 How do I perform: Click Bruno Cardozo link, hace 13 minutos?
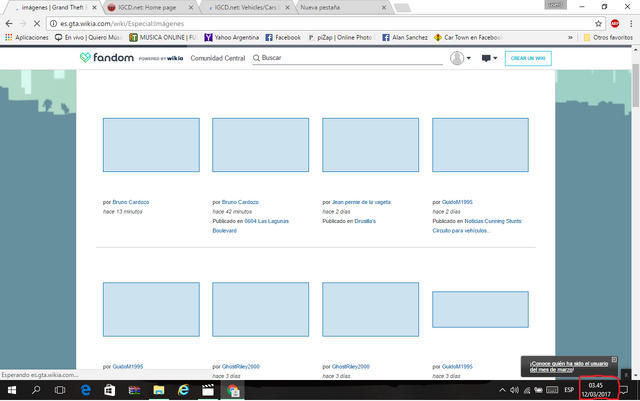[131, 202]
